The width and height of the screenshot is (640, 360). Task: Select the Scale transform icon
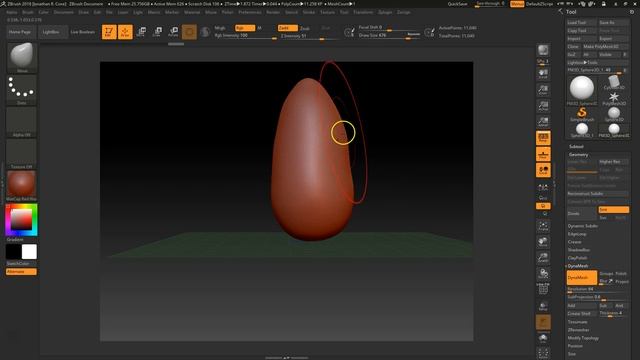[x=157, y=31]
